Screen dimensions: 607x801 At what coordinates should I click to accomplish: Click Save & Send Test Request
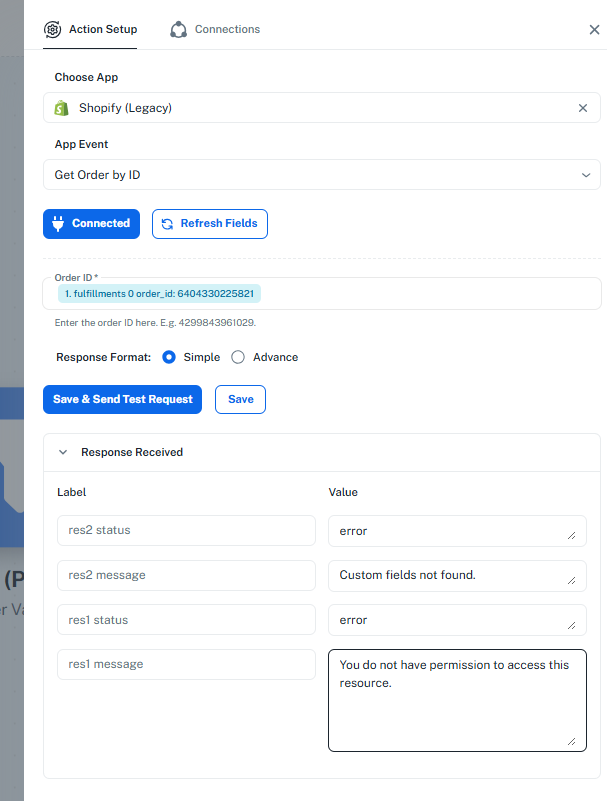123,399
